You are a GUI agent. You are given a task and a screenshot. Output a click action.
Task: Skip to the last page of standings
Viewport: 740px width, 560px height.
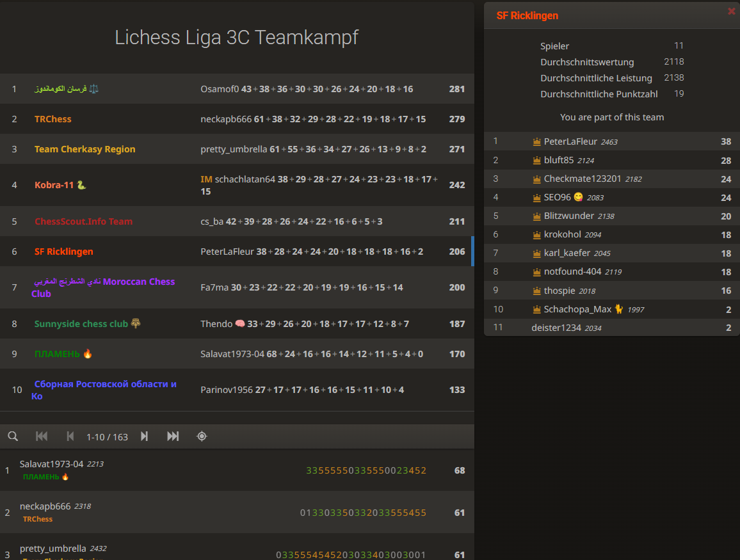pyautogui.click(x=172, y=436)
